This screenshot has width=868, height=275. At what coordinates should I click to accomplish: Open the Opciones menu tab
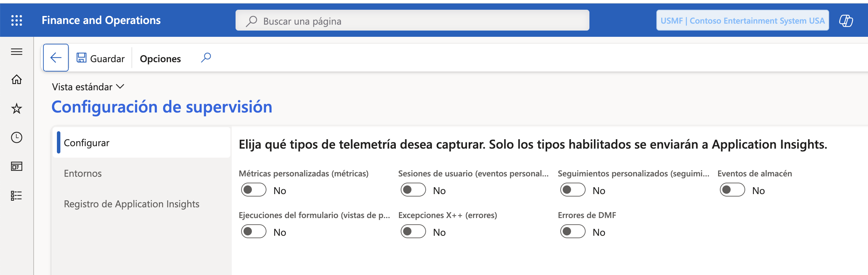pos(160,59)
